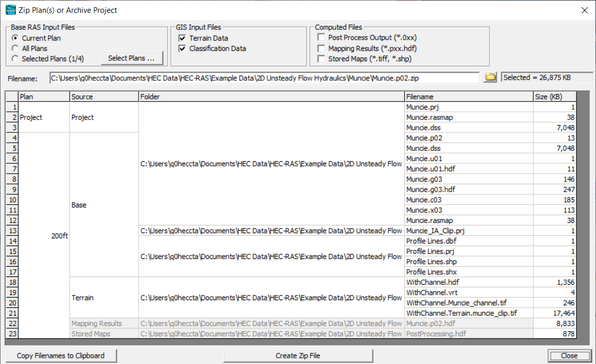
Task: Click Copy Filenames to Clipboard
Action: (61, 356)
